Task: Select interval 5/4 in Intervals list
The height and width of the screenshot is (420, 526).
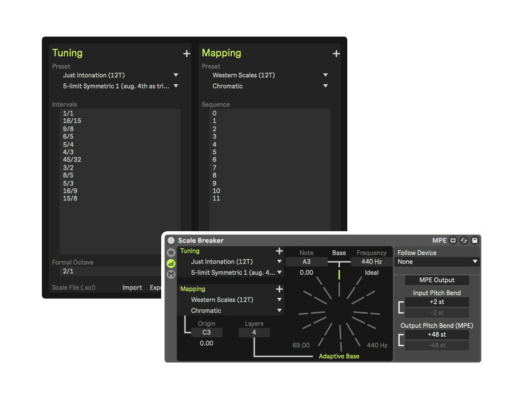Action: point(68,145)
